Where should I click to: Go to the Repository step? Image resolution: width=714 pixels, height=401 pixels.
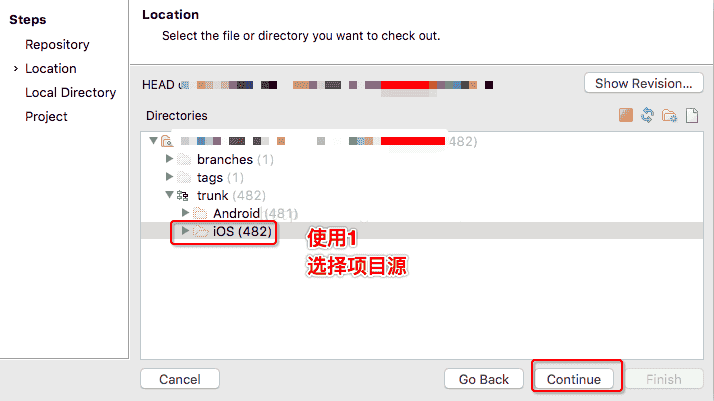pos(57,45)
